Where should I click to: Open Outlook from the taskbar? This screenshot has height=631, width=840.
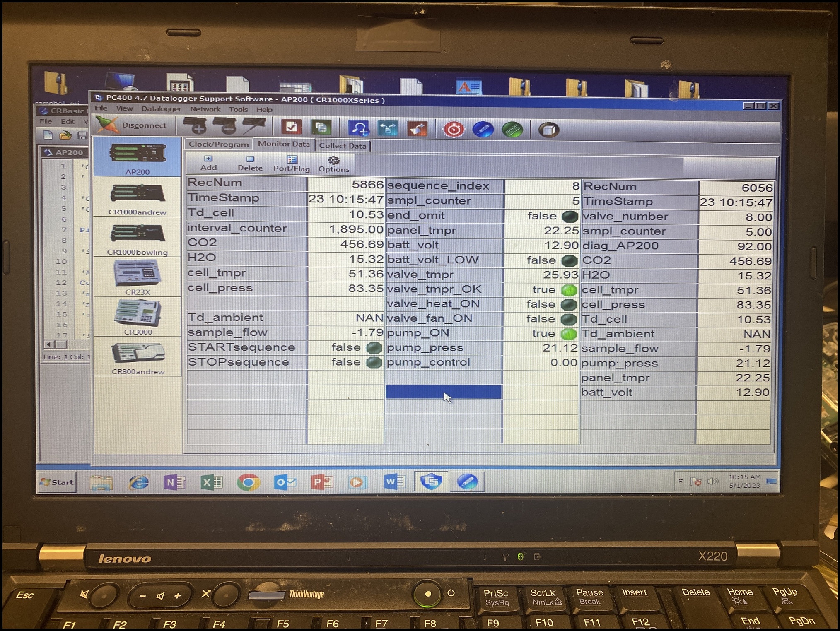tap(285, 482)
